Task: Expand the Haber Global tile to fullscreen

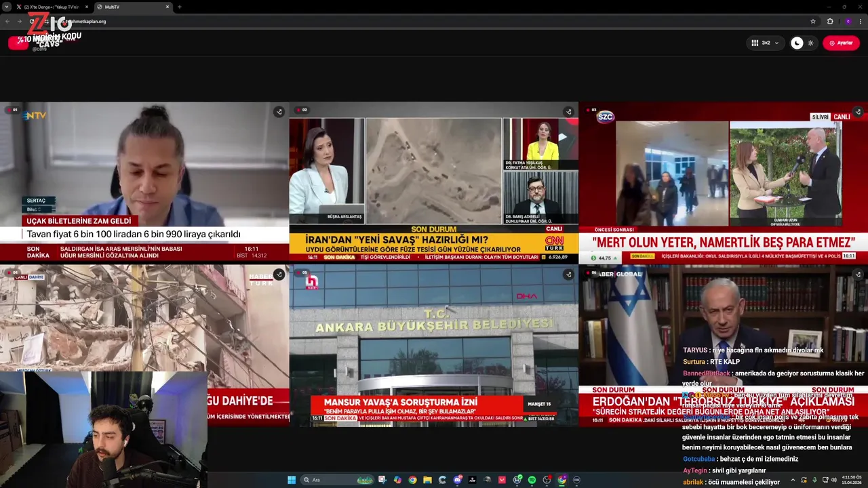Action: point(857,274)
